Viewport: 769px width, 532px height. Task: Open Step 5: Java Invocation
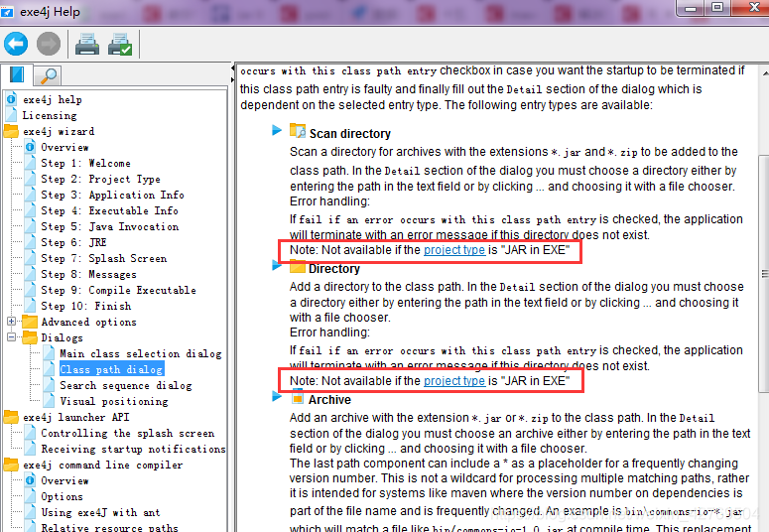pyautogui.click(x=110, y=226)
